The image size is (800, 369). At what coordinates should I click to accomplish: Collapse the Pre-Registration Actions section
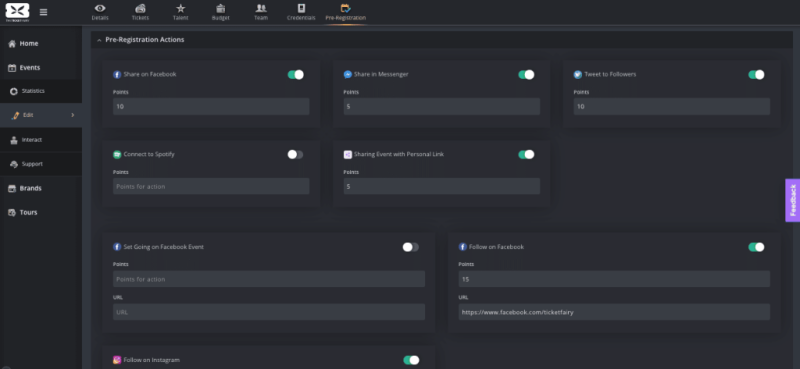(x=99, y=40)
